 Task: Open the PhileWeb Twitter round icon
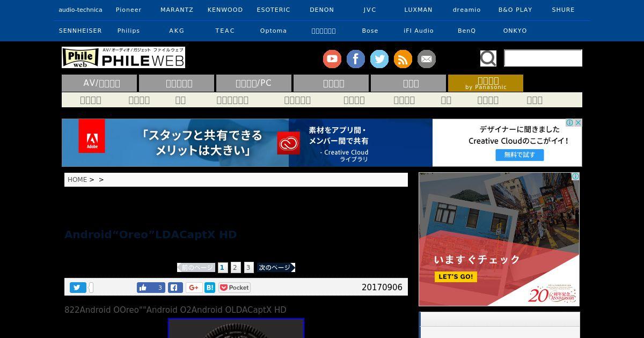click(x=379, y=59)
